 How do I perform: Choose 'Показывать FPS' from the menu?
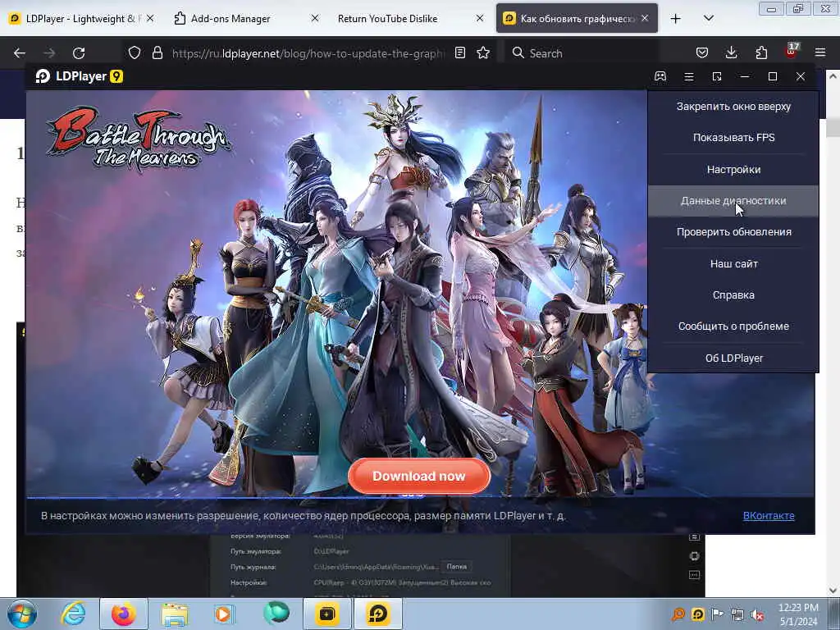733,138
